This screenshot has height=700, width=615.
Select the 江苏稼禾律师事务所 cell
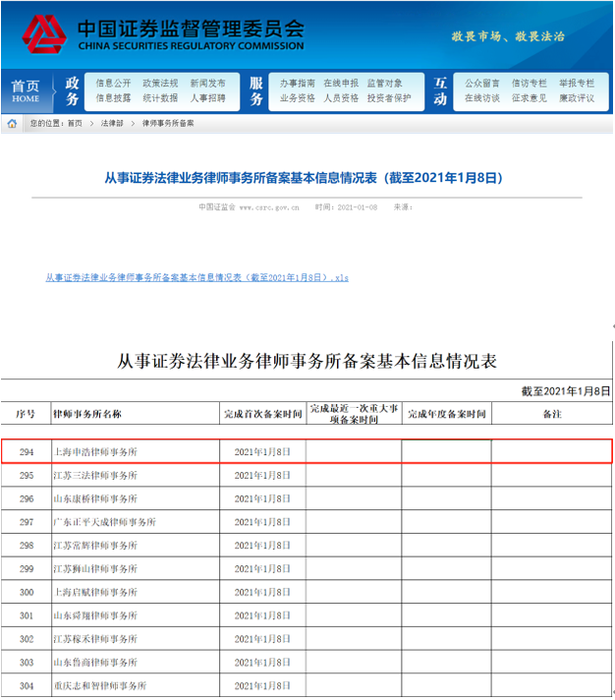point(136,639)
